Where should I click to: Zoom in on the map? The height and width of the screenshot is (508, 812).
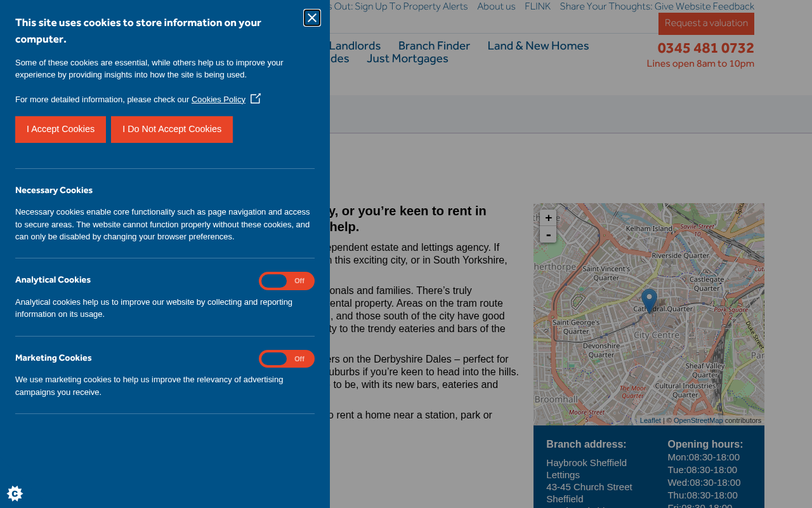point(548,218)
